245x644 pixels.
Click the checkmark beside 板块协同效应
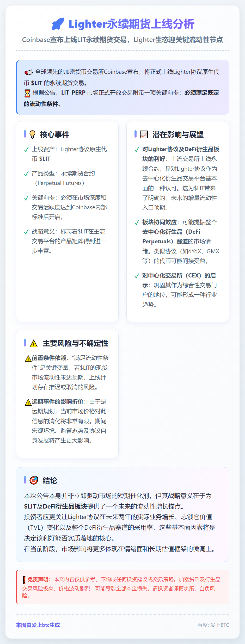(x=137, y=222)
